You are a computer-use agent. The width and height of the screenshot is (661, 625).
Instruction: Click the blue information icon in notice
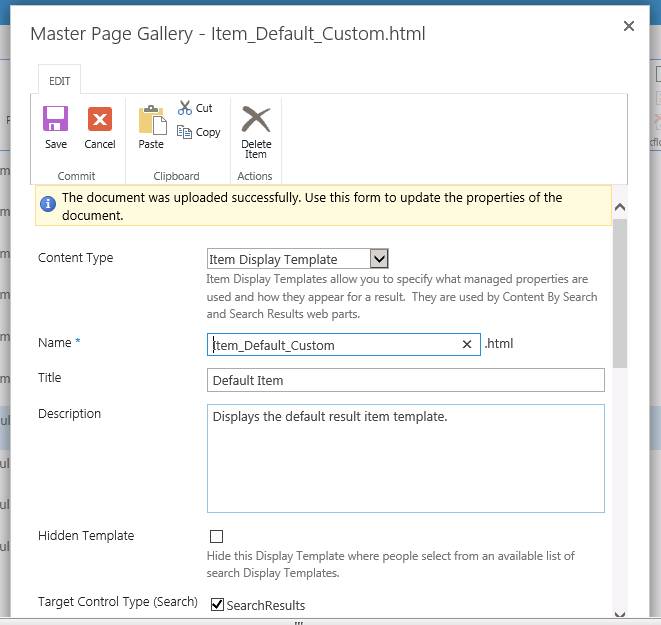[47, 204]
